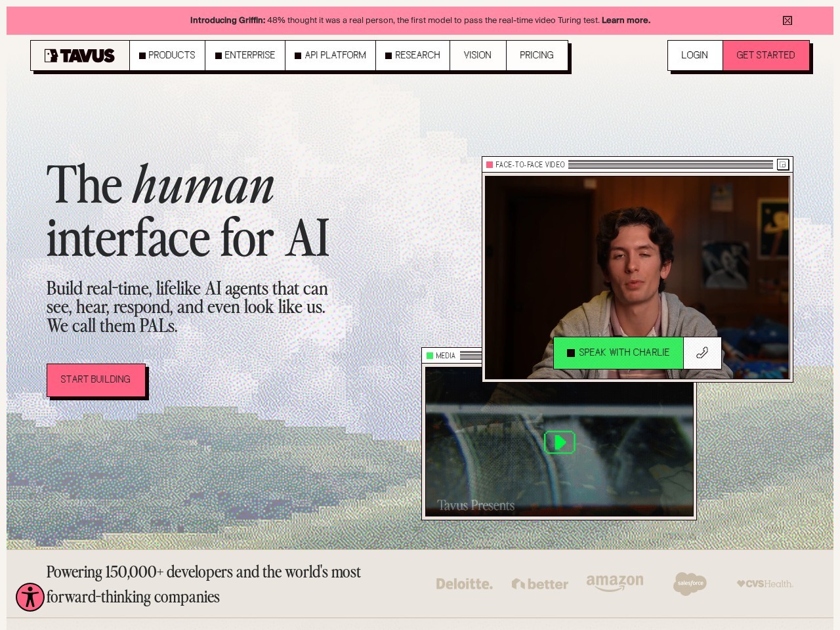Viewport: 840px width, 630px height.
Task: Click the expand icon on Face-to-Face Video window
Action: tap(783, 165)
